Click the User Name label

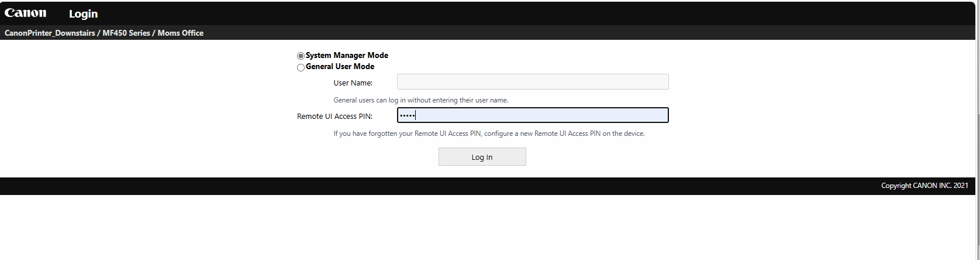tap(353, 83)
